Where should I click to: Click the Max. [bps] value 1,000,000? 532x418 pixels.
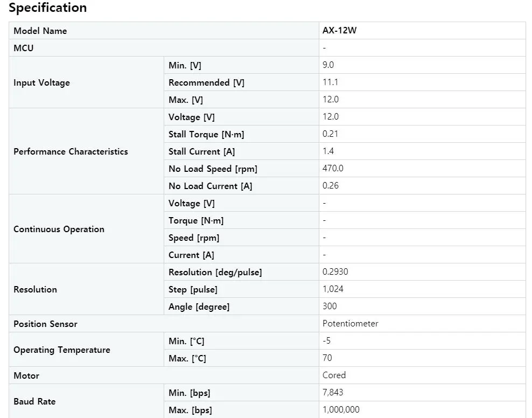coord(341,410)
